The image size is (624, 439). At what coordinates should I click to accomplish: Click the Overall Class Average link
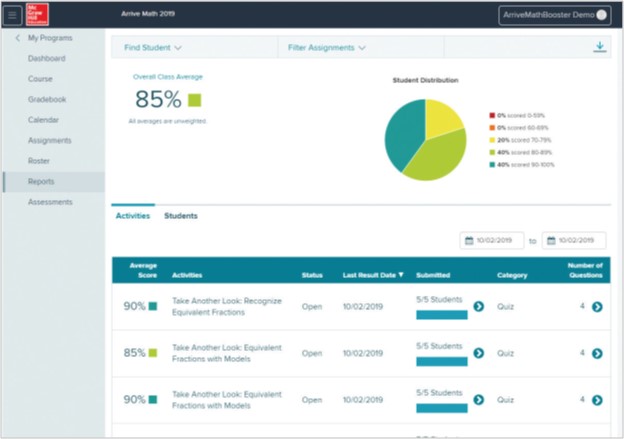coord(168,77)
